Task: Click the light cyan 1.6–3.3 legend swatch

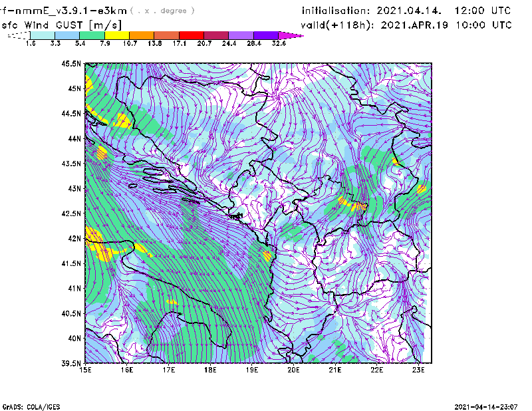Action: [43, 35]
